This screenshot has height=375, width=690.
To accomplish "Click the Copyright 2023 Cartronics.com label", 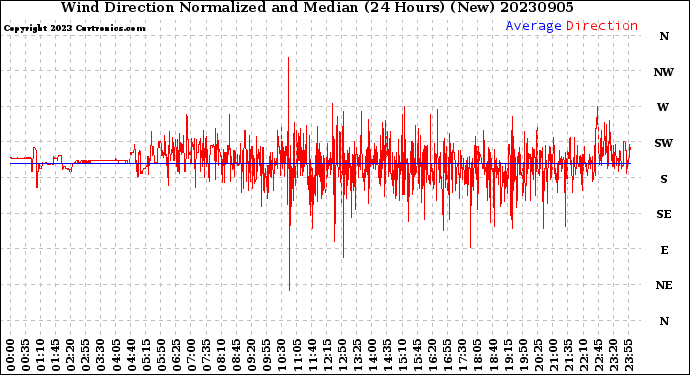I will 74,28.
